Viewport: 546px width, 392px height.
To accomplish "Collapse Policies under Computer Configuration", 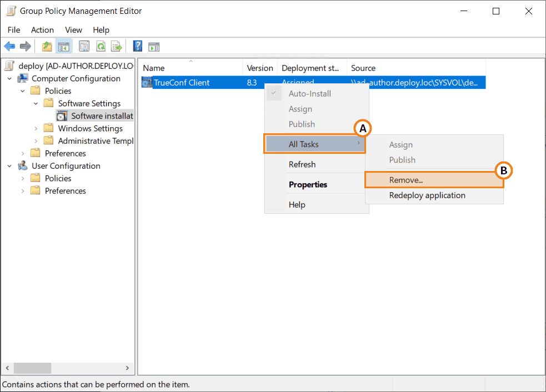I will coord(23,91).
